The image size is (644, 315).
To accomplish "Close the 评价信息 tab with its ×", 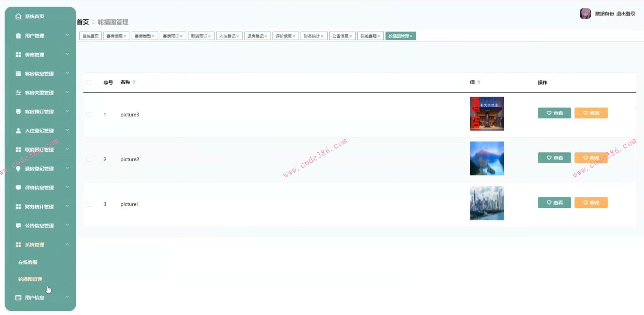I will [294, 36].
